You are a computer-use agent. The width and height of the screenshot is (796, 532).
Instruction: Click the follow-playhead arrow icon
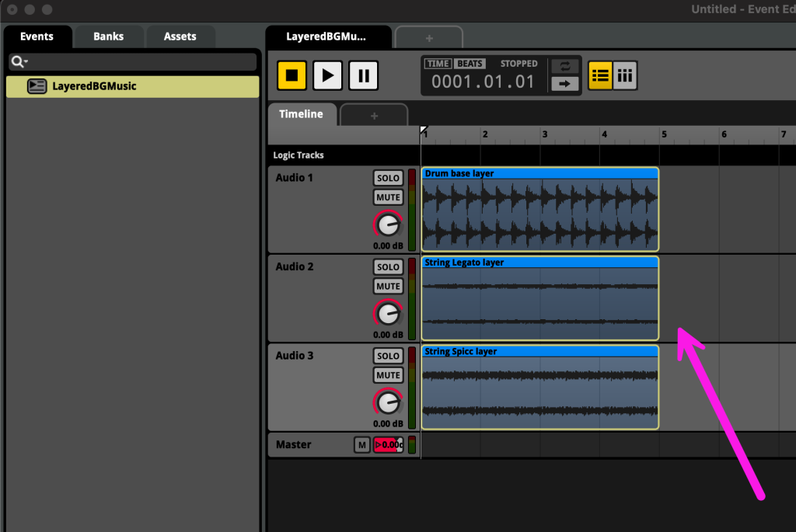pos(564,84)
